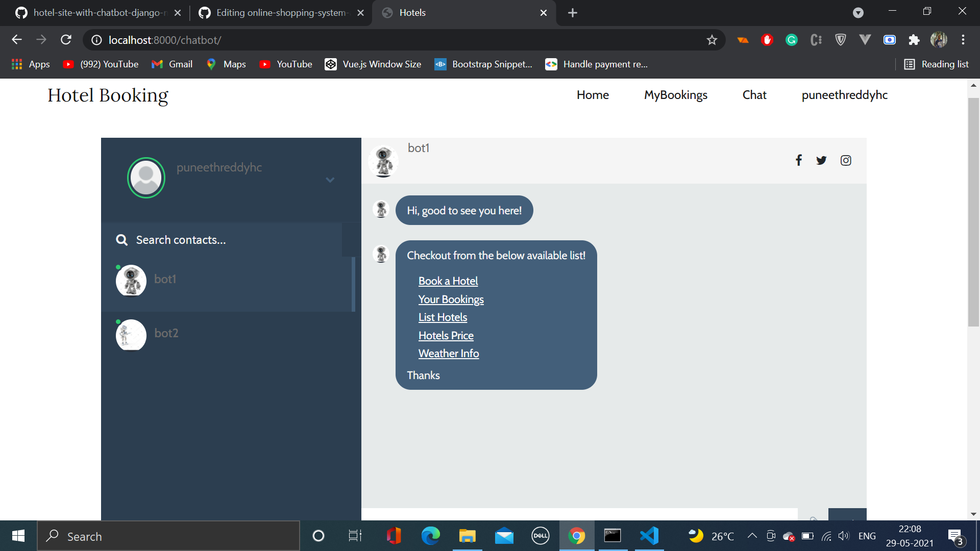Open Chat in the navbar
This screenshot has height=551, width=980.
click(x=754, y=95)
